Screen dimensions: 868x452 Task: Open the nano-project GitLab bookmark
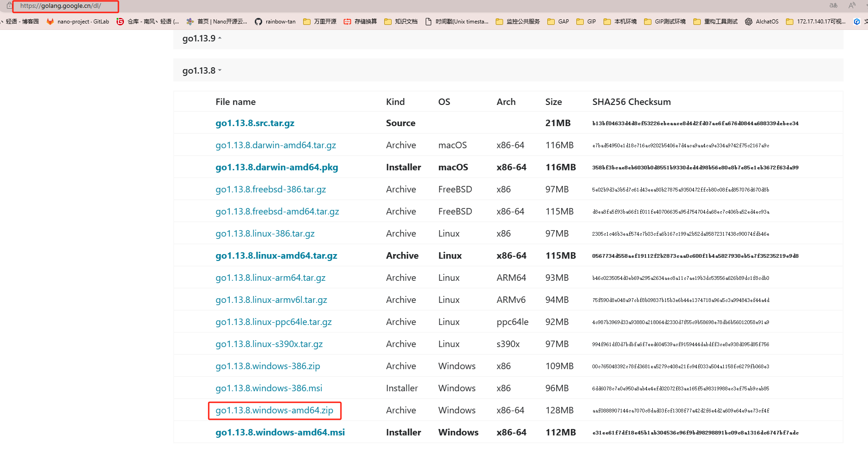click(78, 22)
